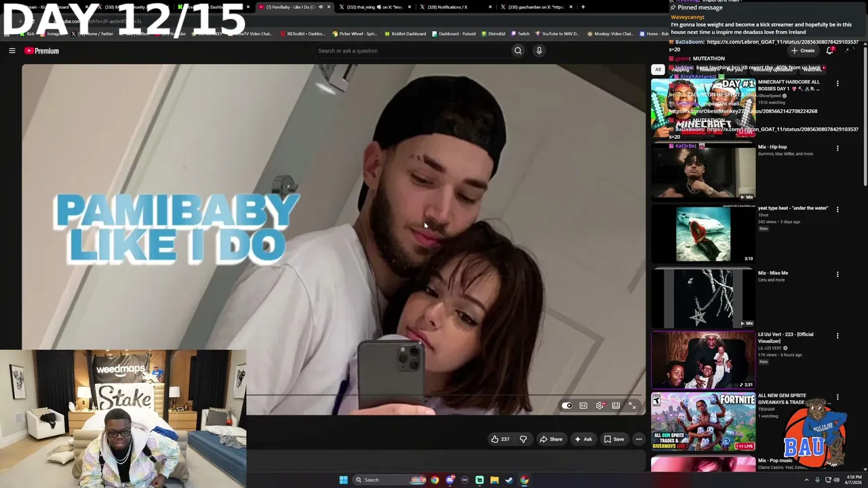The height and width of the screenshot is (488, 868).
Task: Like the PamiBaby video
Action: (x=500, y=439)
